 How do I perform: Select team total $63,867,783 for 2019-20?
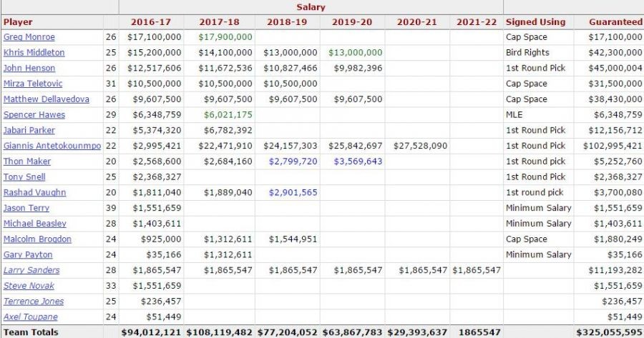pos(352,332)
